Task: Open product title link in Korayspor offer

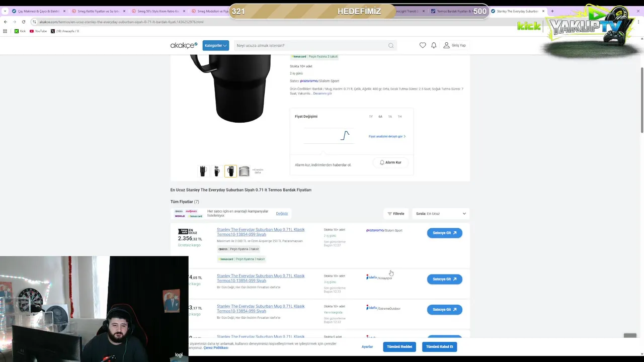Action: pyautogui.click(x=261, y=278)
